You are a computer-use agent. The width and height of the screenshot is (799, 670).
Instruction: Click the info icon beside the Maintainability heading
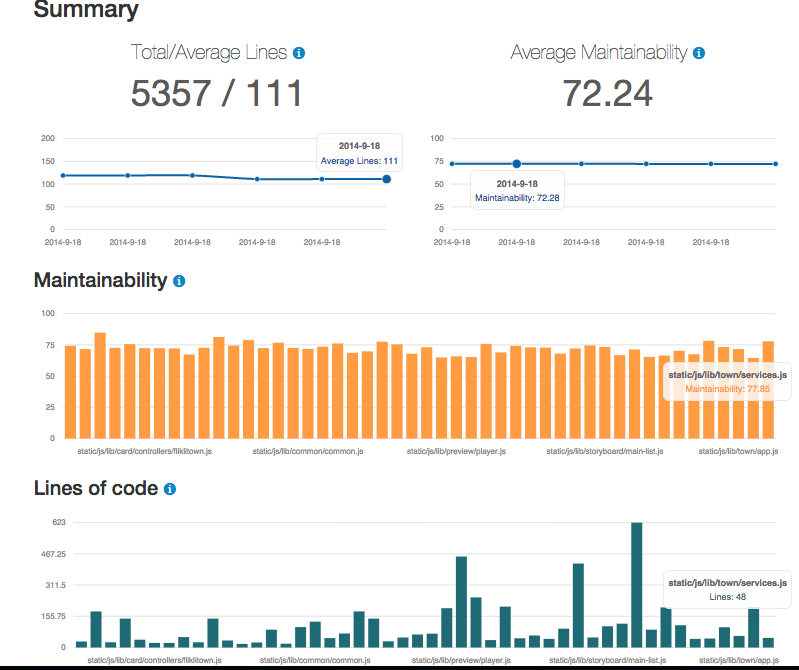179,281
